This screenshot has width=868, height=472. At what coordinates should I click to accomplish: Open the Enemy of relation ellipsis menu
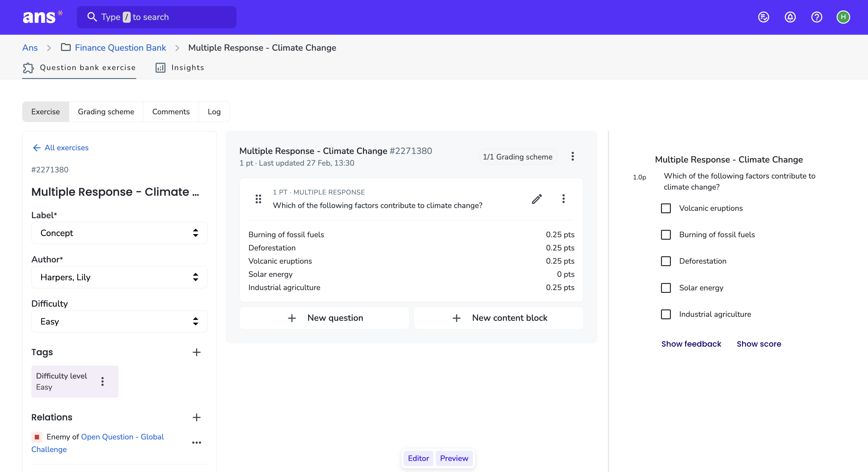[x=197, y=443]
